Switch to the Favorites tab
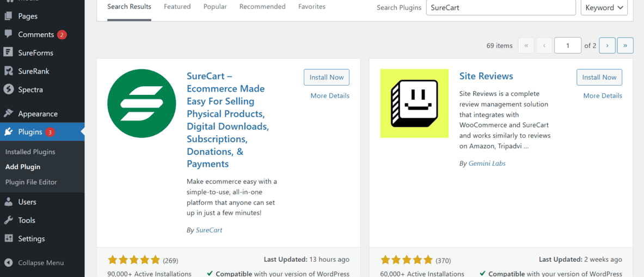Screen dimensions: 644x277 312,7
